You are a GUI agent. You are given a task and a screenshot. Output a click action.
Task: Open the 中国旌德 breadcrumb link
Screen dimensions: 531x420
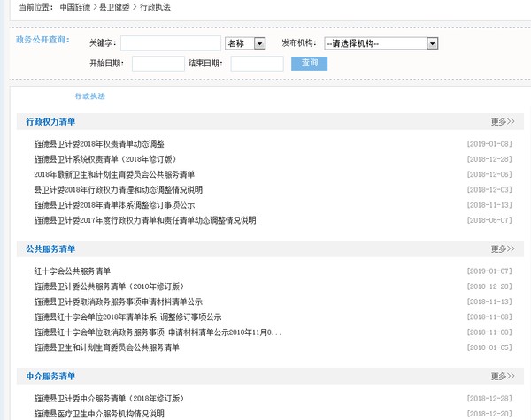coord(75,7)
